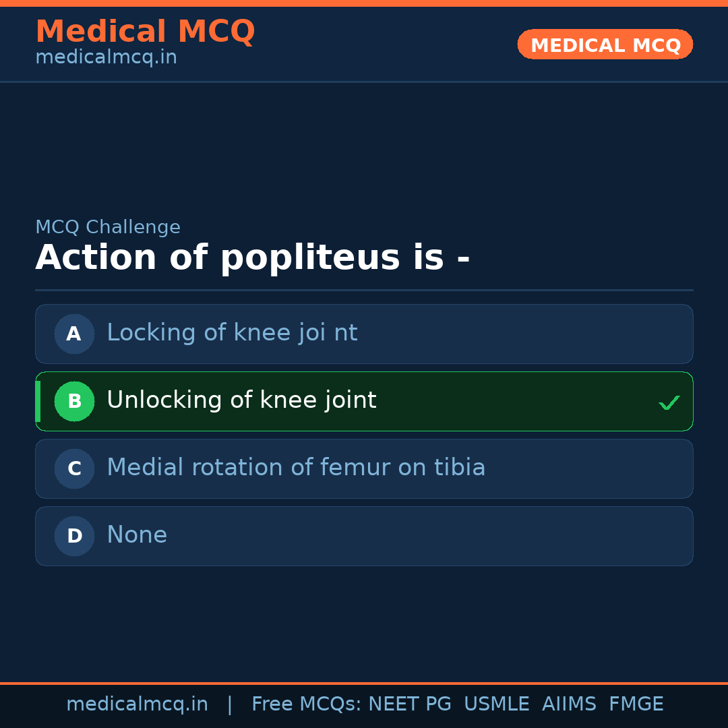
Task: Click the medicalmcq.in link under the header
Action: tap(105, 57)
